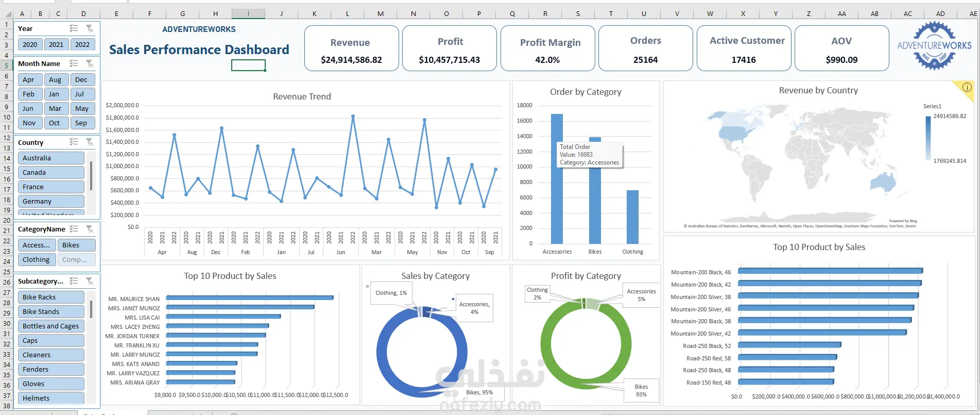The image size is (980, 415).
Task: Select the Revenue KPI card
Action: [352, 48]
